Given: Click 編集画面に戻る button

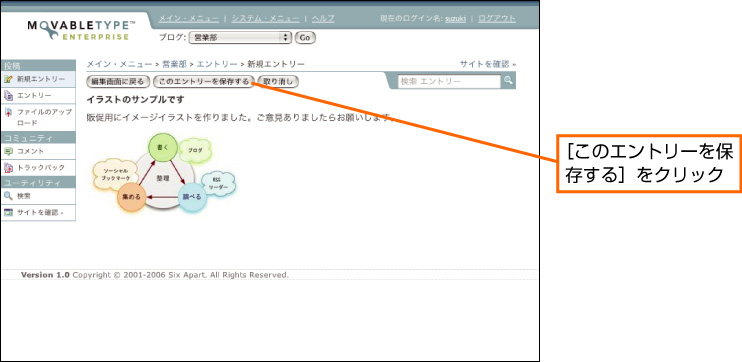Looking at the screenshot, I should coord(118,81).
